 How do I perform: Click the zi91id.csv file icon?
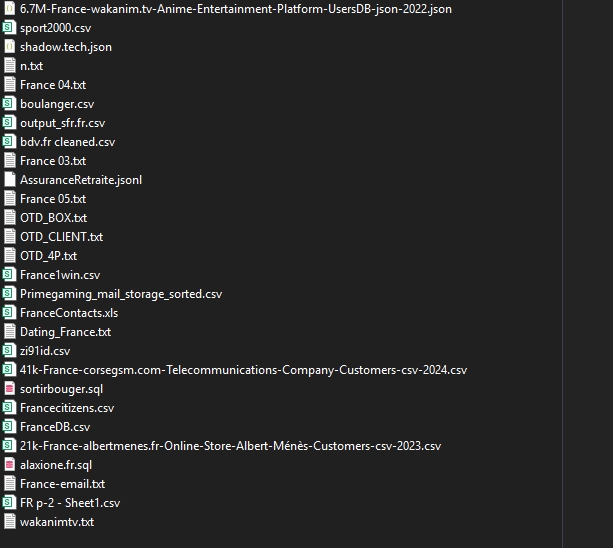(x=10, y=351)
